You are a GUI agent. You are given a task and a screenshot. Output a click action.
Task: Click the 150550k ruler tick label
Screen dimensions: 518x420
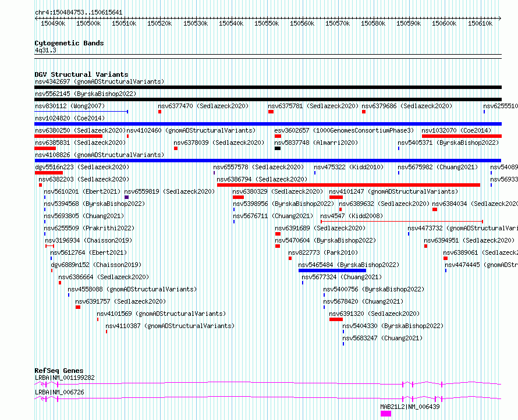coord(267,23)
